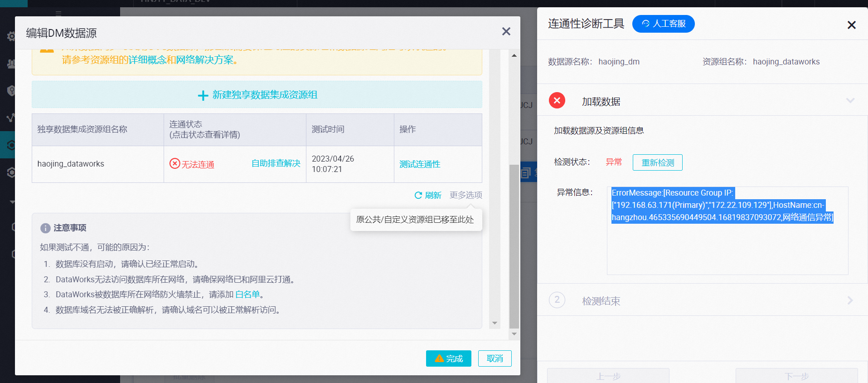Viewport: 868px width, 383px height.
Task: Click the 刷新 text link
Action: (x=433, y=195)
